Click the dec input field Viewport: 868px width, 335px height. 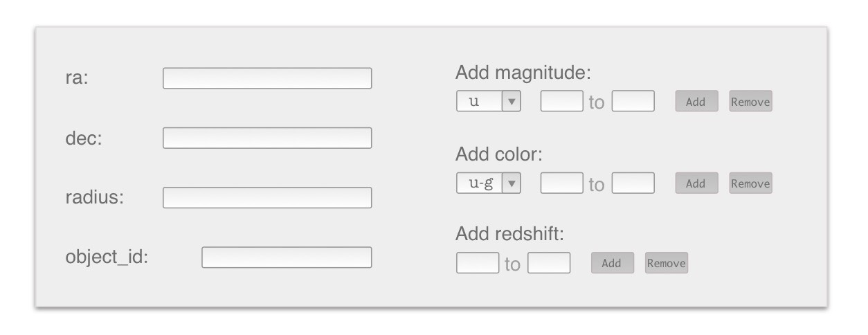[x=266, y=138]
